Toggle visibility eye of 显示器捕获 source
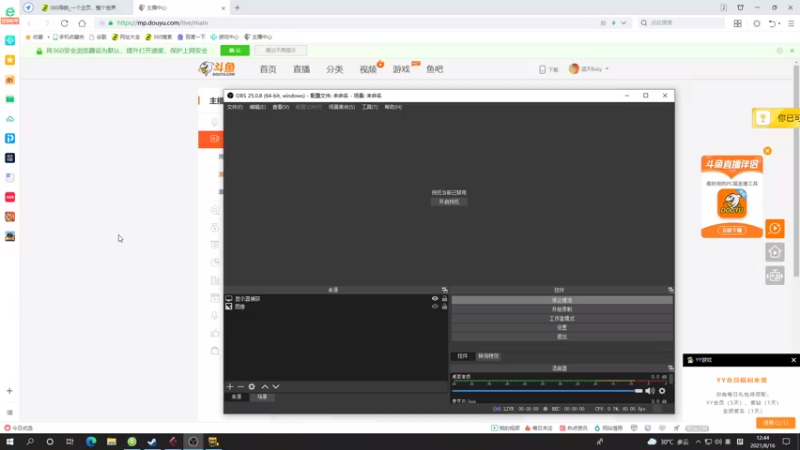 pyautogui.click(x=435, y=298)
